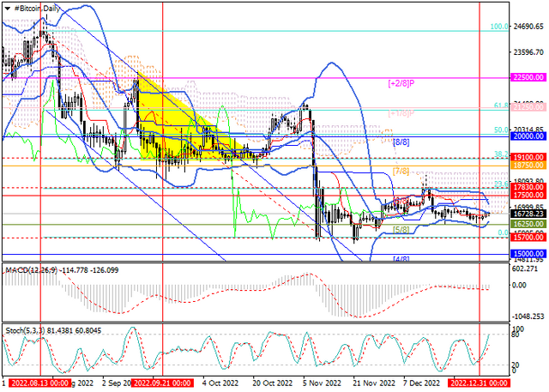Click the 22500.00 magenta price label
Image resolution: width=549 pixels, height=392 pixels.
[x=528, y=77]
